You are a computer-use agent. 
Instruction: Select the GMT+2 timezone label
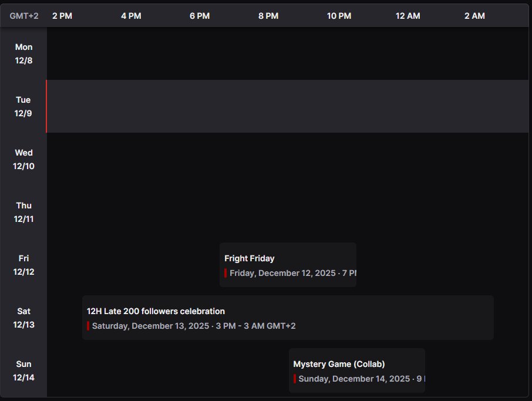(23, 16)
